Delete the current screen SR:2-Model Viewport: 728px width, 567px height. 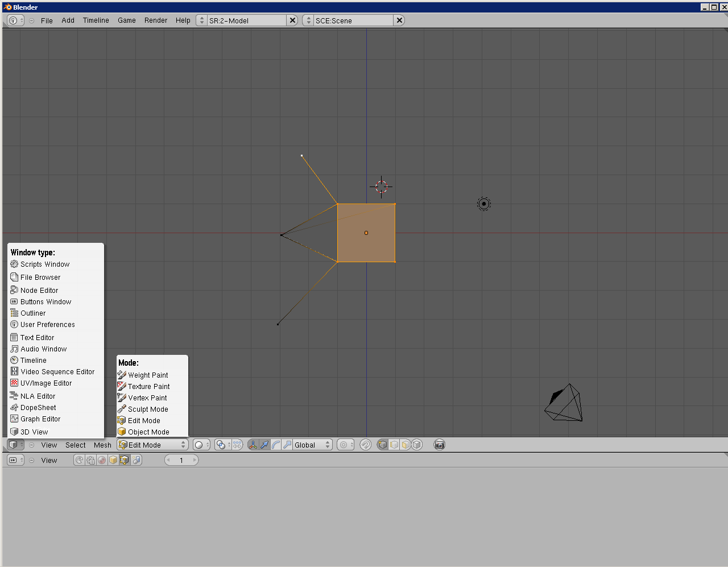tap(292, 20)
